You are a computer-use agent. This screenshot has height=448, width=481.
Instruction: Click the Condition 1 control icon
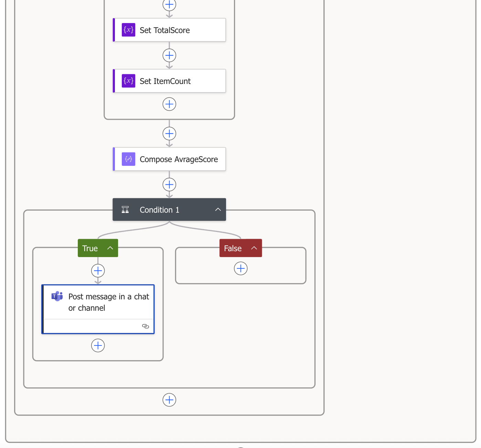coord(125,210)
